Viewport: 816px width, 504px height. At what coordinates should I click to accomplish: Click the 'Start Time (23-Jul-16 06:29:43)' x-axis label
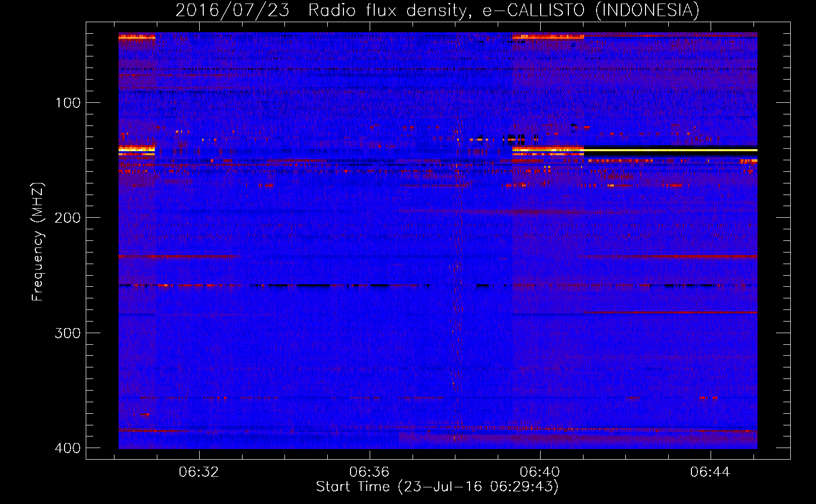click(x=437, y=487)
